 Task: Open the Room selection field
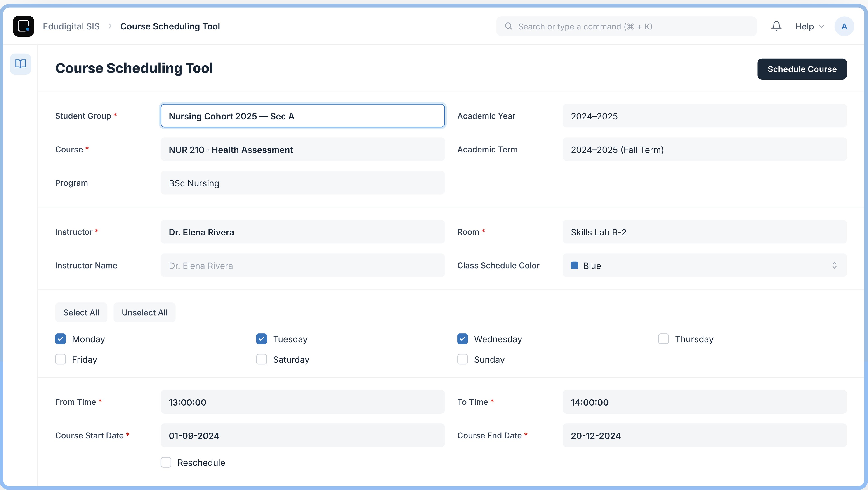[x=705, y=232]
